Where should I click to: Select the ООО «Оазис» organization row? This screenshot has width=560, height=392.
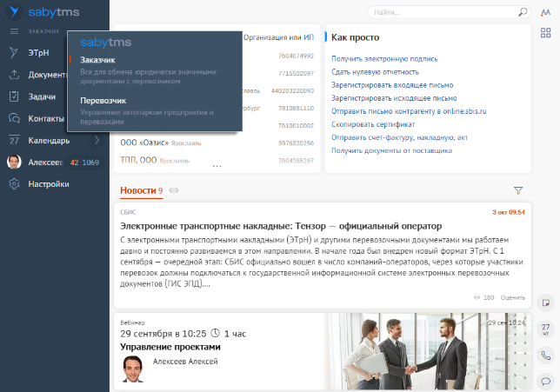[217, 143]
